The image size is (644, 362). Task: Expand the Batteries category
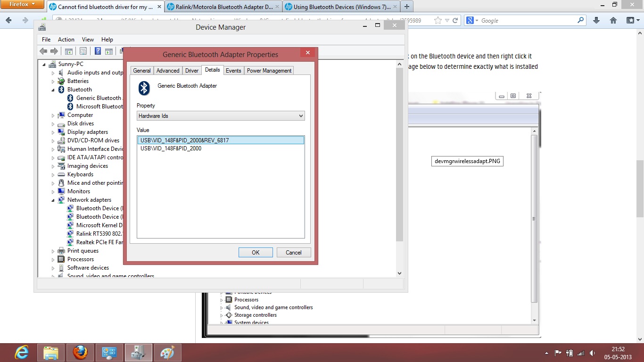point(53,81)
